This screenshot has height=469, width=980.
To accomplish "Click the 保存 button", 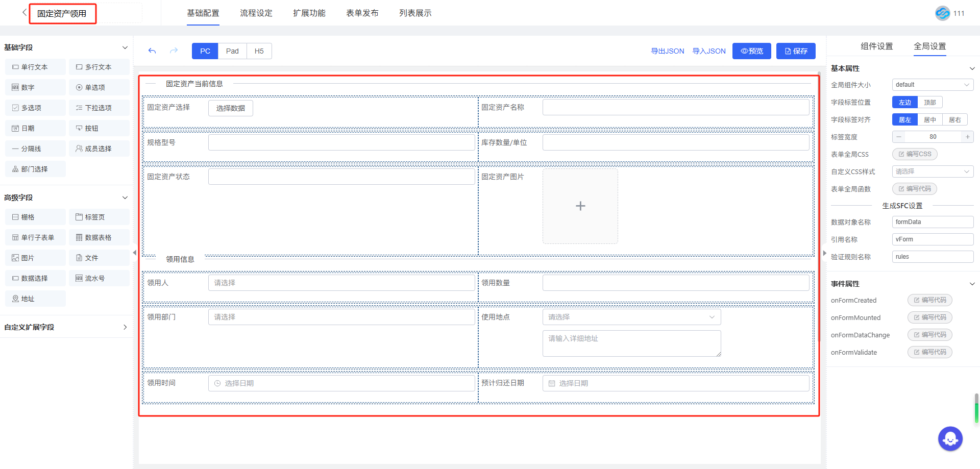I will (796, 51).
